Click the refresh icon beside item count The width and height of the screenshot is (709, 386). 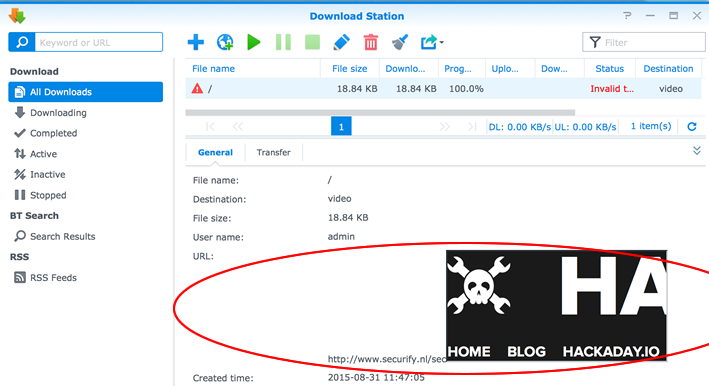[x=692, y=127]
